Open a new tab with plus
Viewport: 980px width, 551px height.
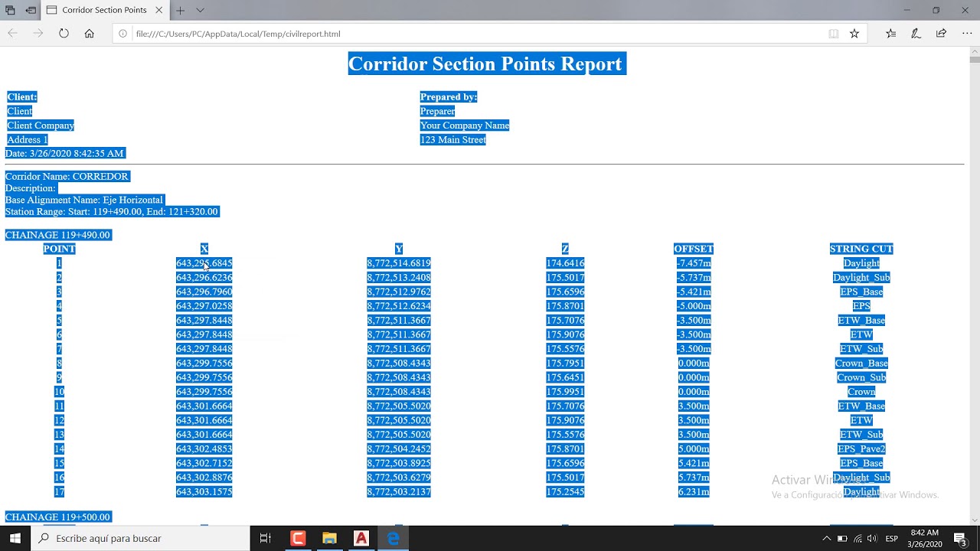pos(180,10)
